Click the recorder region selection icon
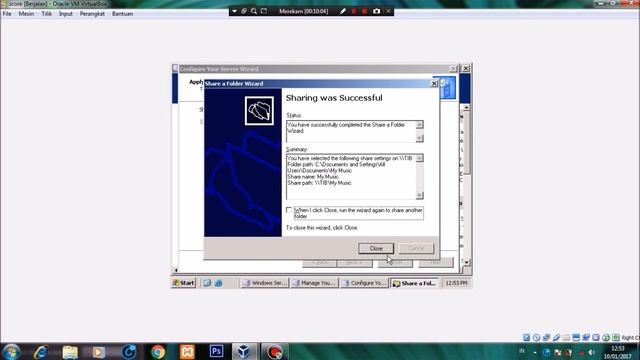The image size is (640, 360). (264, 11)
